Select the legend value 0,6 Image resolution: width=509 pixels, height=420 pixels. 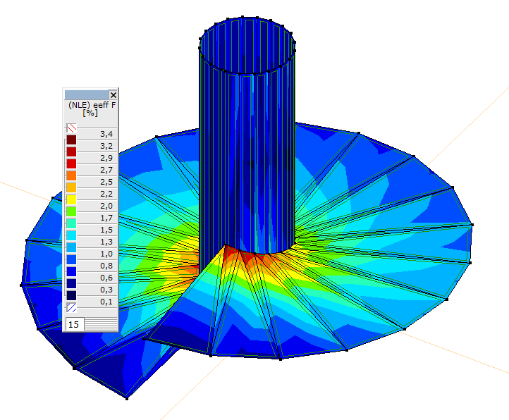coord(106,278)
